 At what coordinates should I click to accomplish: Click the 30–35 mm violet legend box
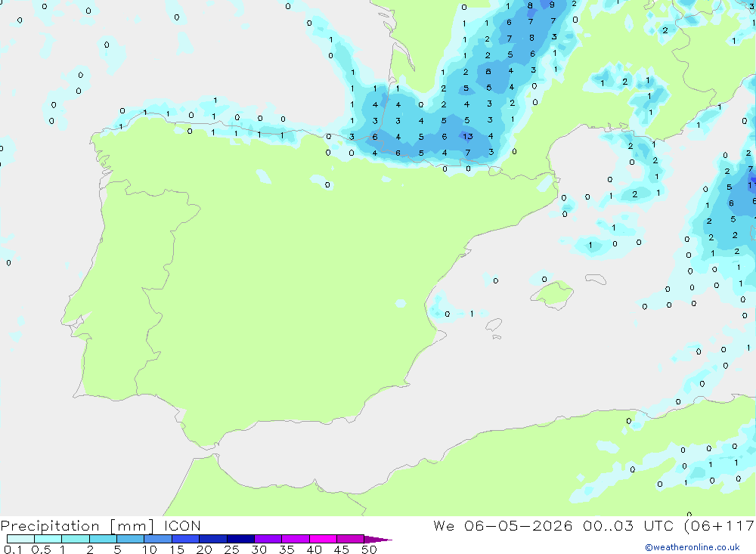point(268,539)
